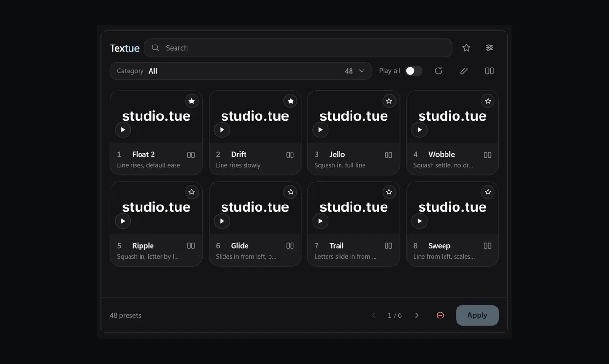The image size is (609, 364).
Task: Select the Ripple preset name
Action: [143, 246]
